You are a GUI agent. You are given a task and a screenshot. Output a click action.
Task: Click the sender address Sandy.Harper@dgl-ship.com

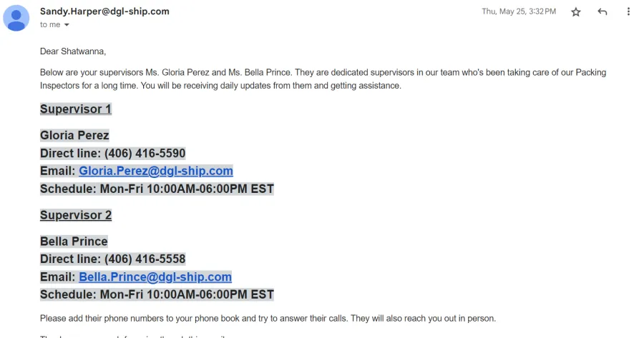[x=104, y=11]
